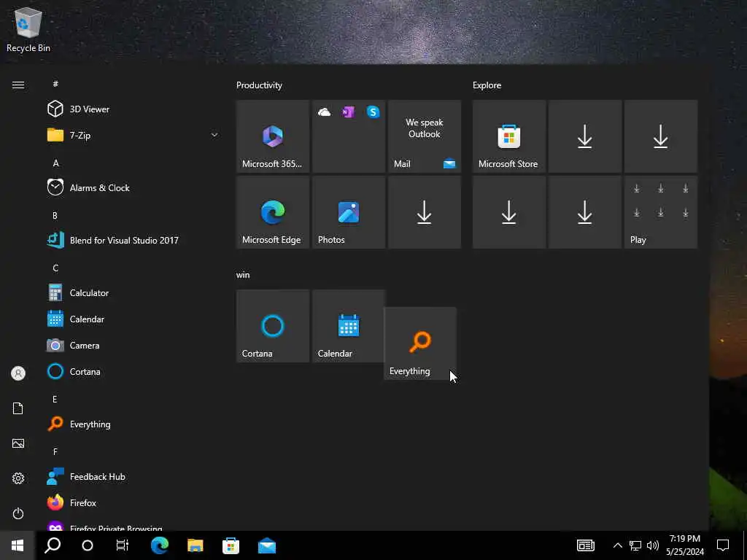Open the Microsoft Store tile
747x560 pixels.
click(x=508, y=136)
